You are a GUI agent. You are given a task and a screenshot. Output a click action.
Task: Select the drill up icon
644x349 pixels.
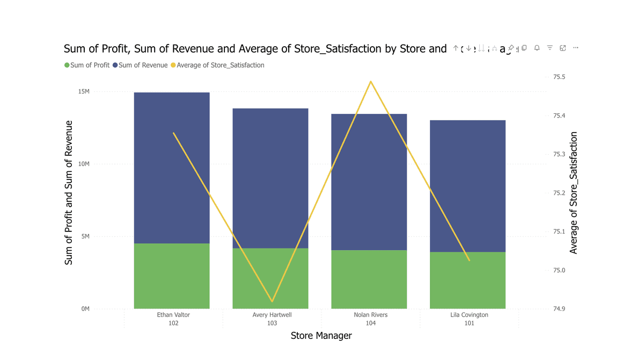(456, 48)
